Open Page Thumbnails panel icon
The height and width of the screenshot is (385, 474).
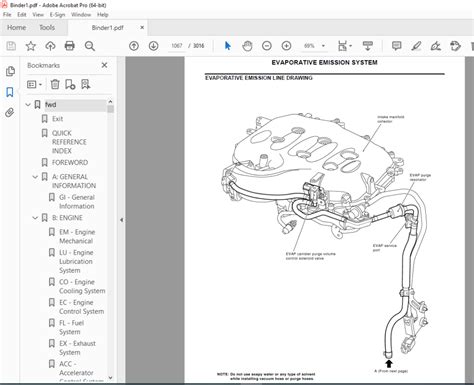(10, 71)
